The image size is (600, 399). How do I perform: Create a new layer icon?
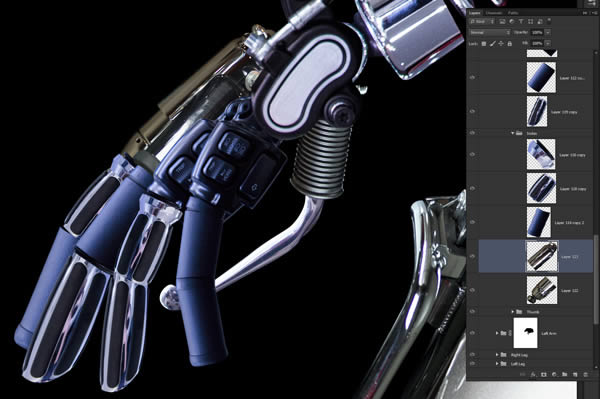(575, 375)
